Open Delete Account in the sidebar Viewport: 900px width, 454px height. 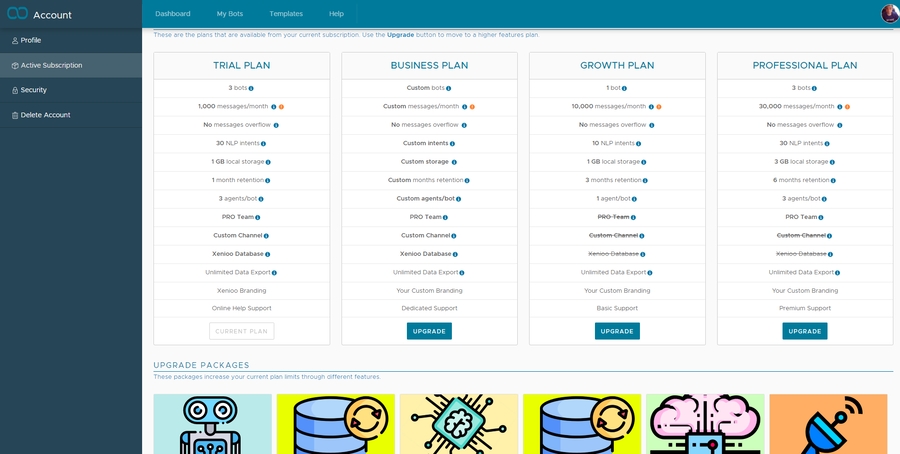coord(45,115)
